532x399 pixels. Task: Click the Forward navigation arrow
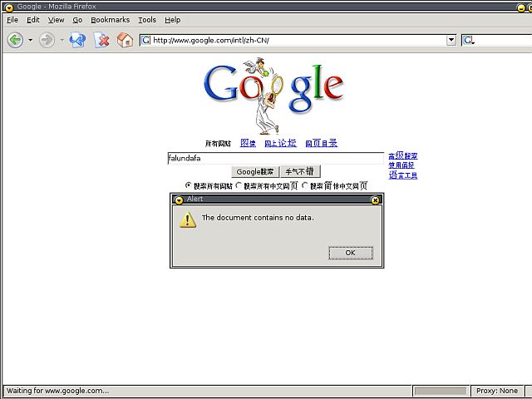click(x=47, y=40)
